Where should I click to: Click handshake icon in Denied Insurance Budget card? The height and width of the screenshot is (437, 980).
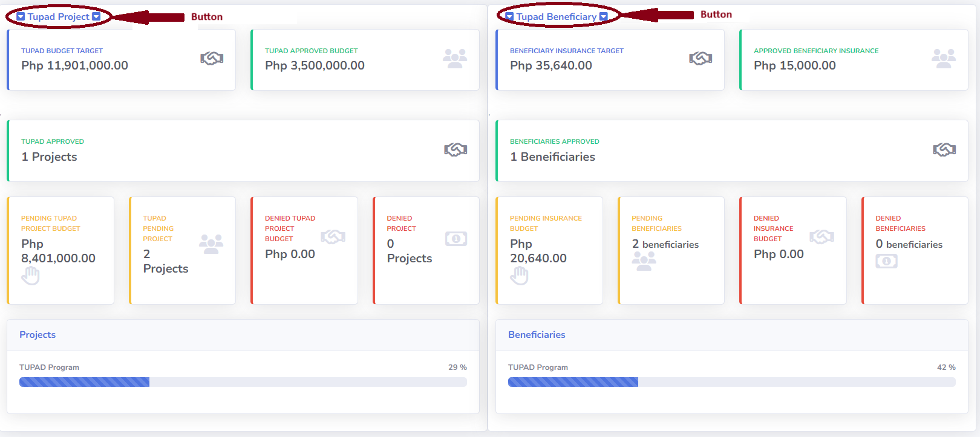[822, 237]
